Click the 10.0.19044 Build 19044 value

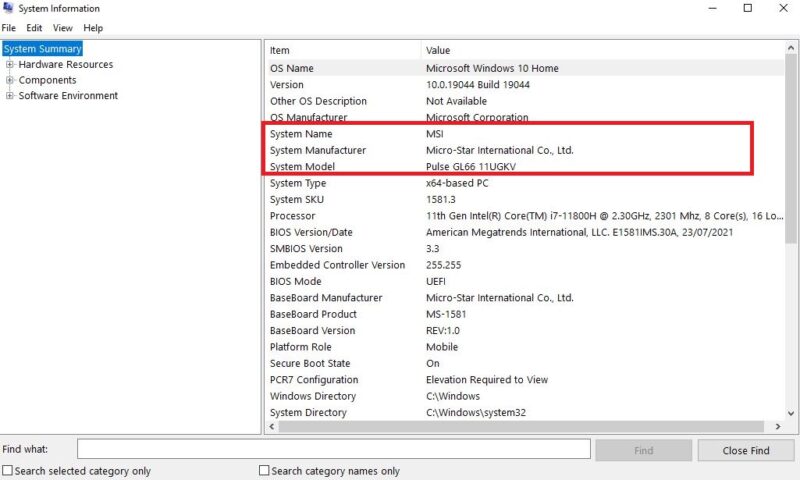(478, 85)
